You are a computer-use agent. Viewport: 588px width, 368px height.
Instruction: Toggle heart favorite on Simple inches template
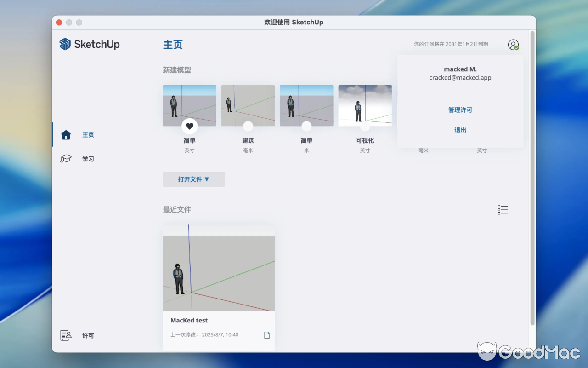tap(190, 126)
